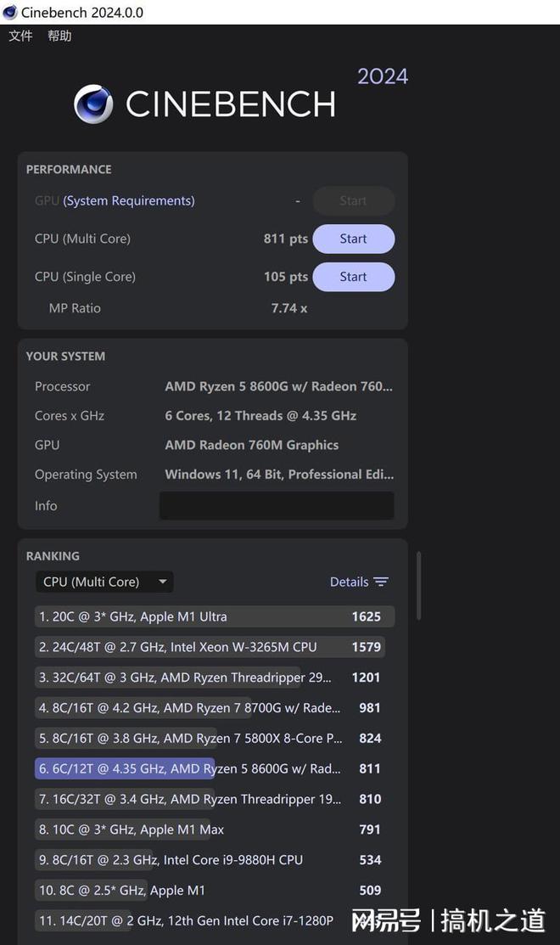Select the Apple M1 Ultra ranking entry

[x=215, y=616]
